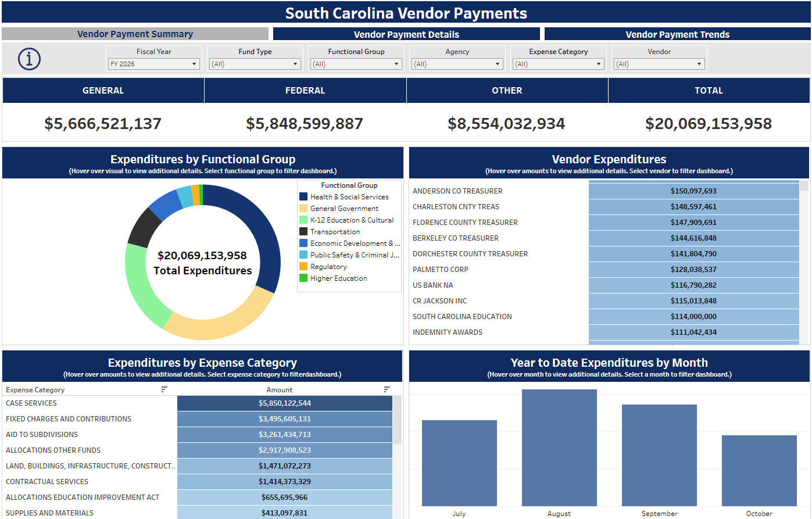Screen dimensions: 812x519
Task: Select the Transportation legend entry
Action: tap(335, 232)
